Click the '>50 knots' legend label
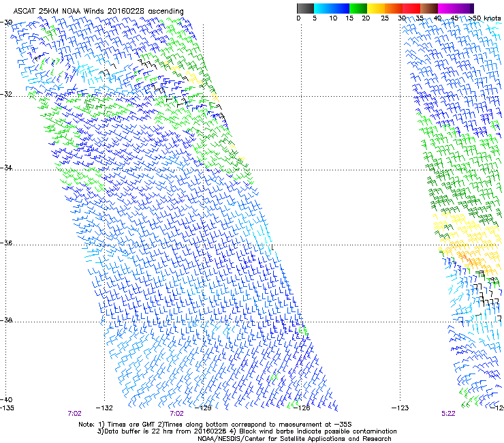 [x=484, y=18]
